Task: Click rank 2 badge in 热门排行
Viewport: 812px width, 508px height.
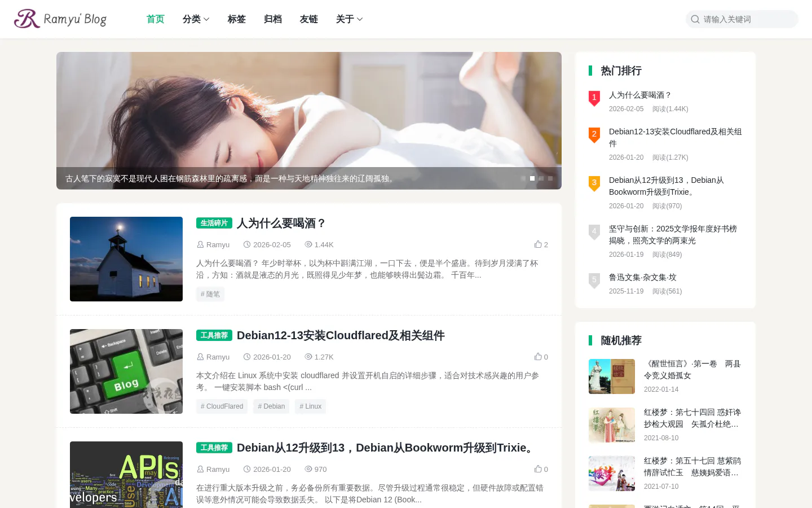Action: (x=594, y=135)
